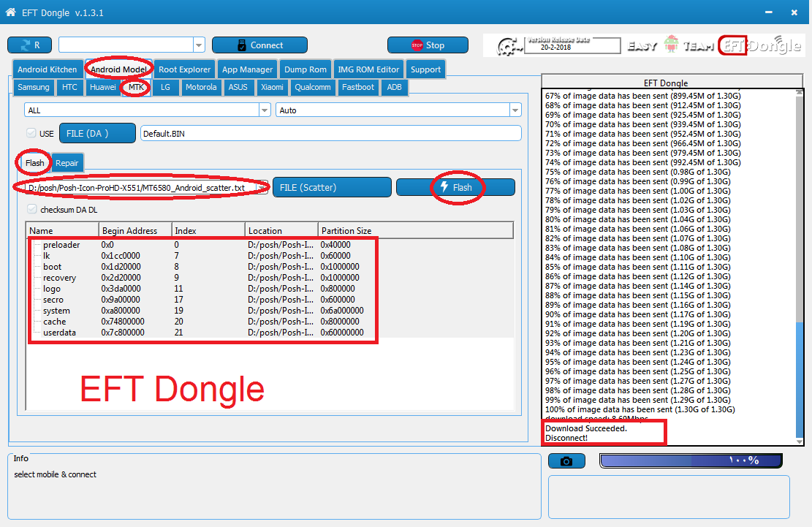
Task: Click the Default.BIN input field
Action: pyautogui.click(x=331, y=133)
